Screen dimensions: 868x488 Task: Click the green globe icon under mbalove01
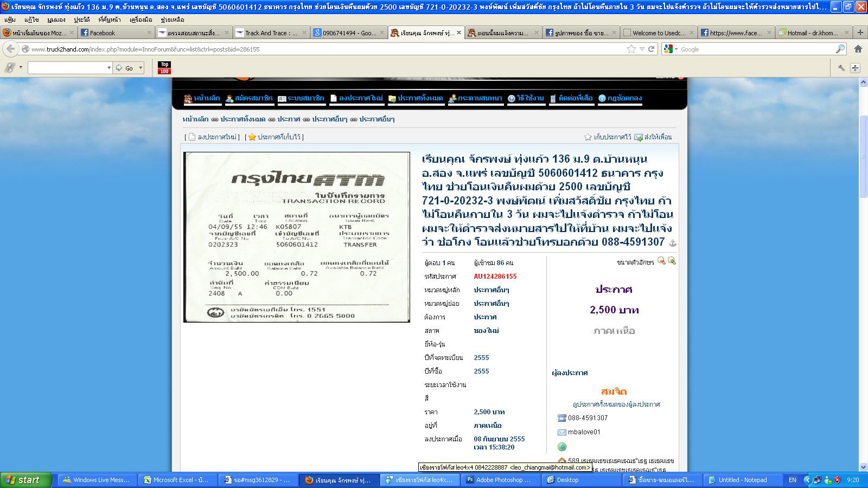(562, 447)
